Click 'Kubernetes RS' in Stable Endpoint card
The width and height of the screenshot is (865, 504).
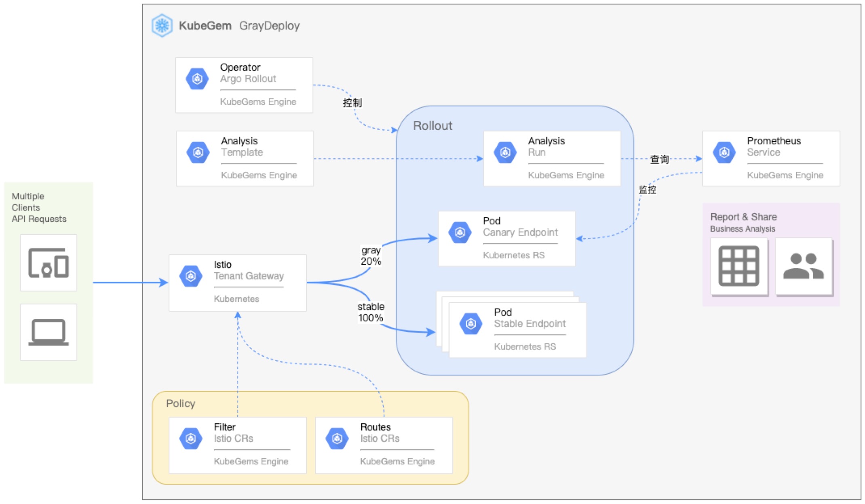tap(525, 347)
